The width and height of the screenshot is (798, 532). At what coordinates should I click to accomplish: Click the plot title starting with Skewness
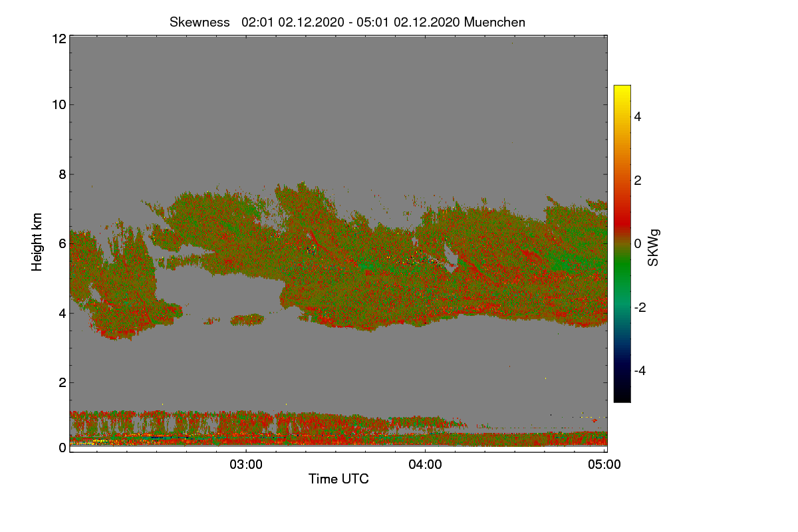pyautogui.click(x=347, y=22)
